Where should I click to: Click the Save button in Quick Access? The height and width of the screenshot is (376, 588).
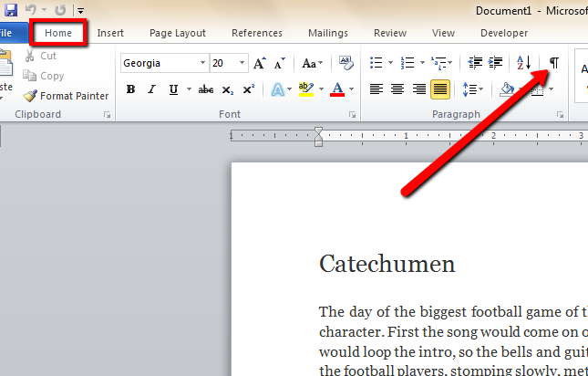pos(11,10)
